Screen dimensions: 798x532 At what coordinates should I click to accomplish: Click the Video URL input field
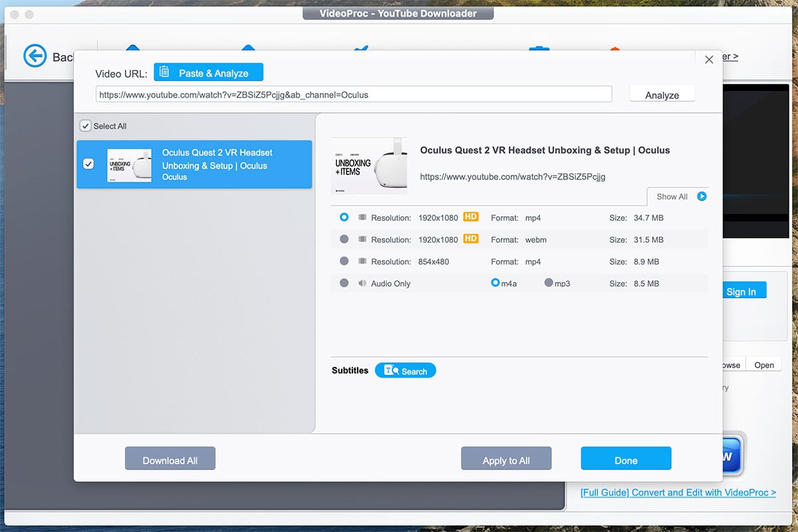pos(354,94)
